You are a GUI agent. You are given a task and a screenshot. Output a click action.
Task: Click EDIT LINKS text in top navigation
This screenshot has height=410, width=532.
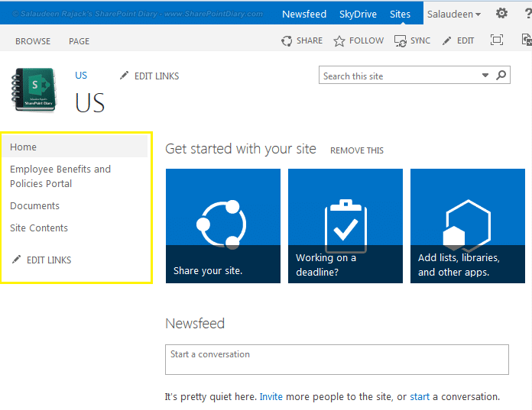tap(157, 76)
